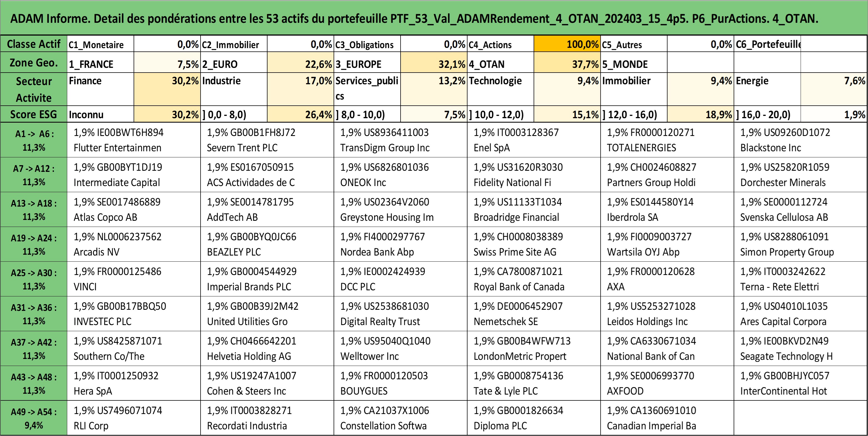Select the BOUYGUES cell
The image size is (868, 436).
pyautogui.click(x=401, y=383)
